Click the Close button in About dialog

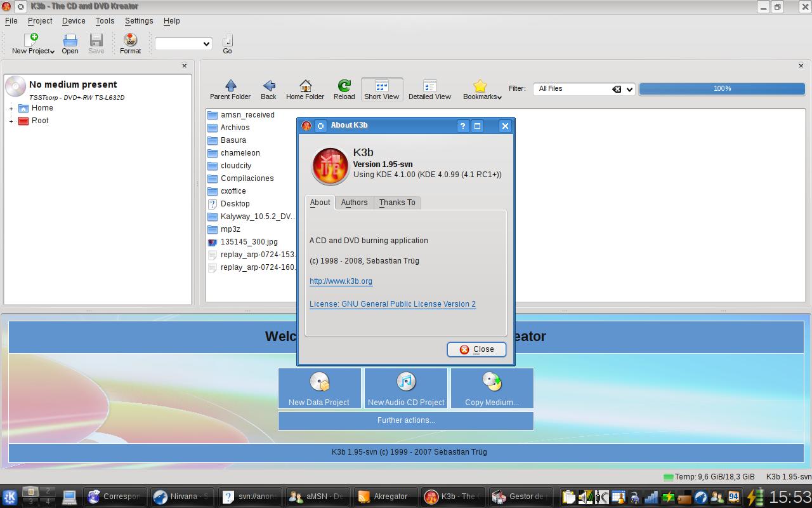[476, 349]
